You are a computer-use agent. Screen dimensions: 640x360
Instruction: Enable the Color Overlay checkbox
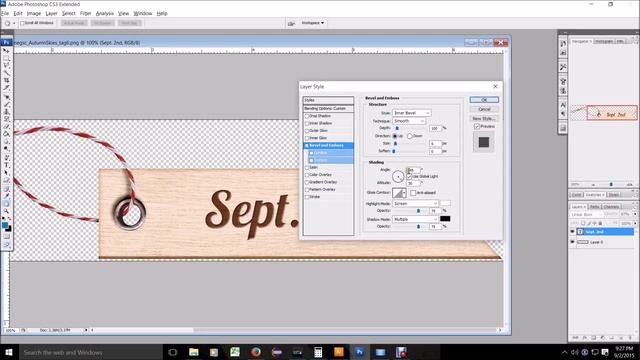(307, 175)
